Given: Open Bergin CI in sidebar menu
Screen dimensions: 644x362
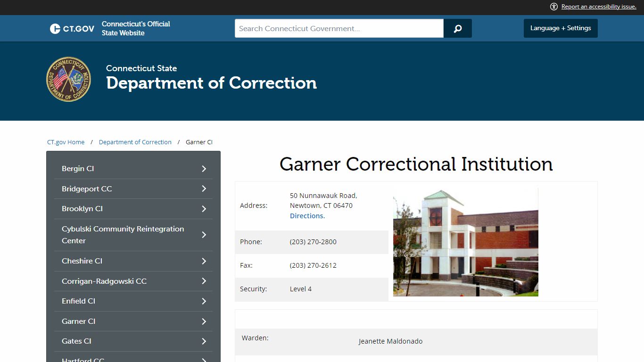Looking at the screenshot, I should point(78,169).
